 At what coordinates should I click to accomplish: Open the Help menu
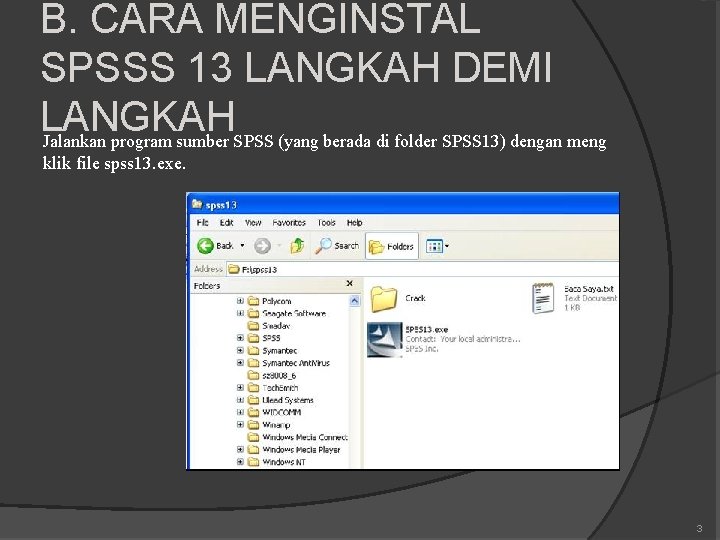click(354, 223)
